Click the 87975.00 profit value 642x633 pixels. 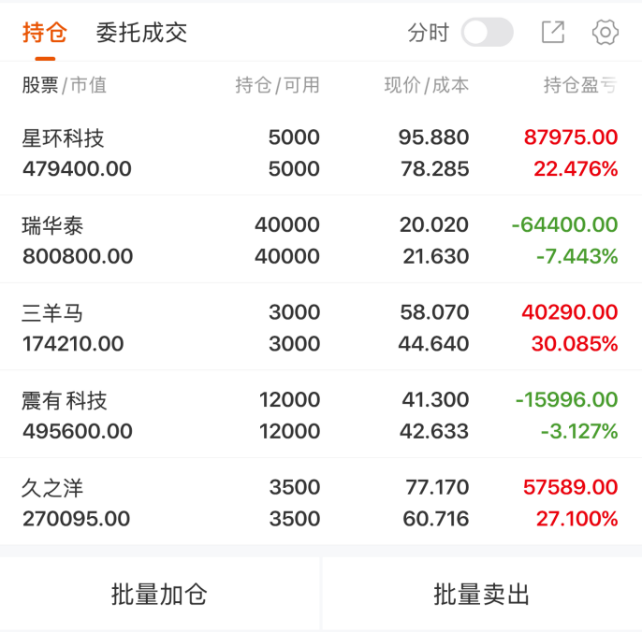(571, 137)
